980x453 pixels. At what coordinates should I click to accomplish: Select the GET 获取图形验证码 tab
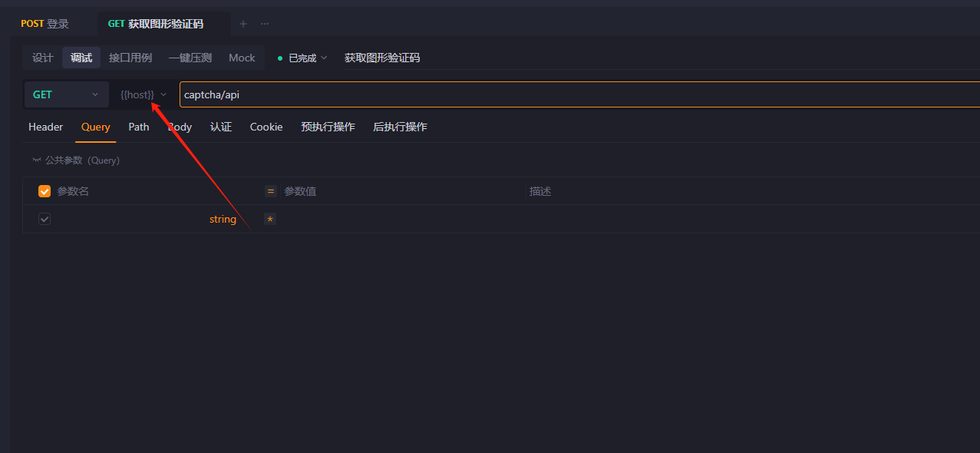[156, 24]
